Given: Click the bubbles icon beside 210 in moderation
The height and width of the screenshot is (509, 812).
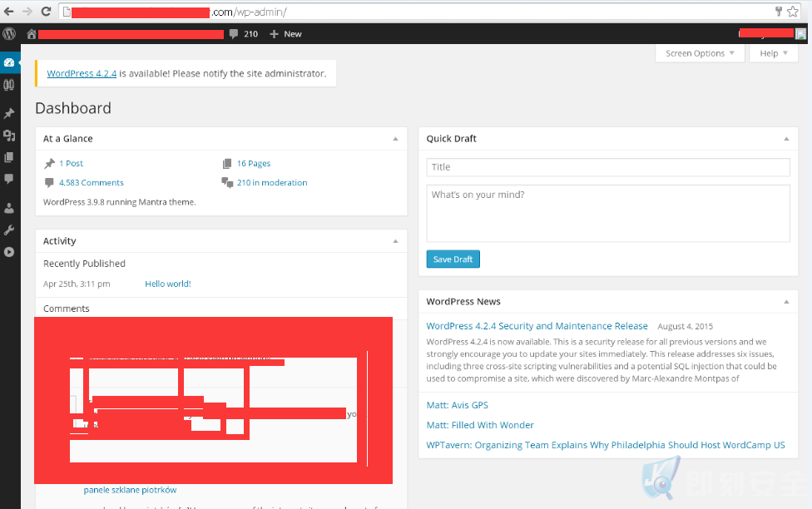Looking at the screenshot, I should click(227, 183).
